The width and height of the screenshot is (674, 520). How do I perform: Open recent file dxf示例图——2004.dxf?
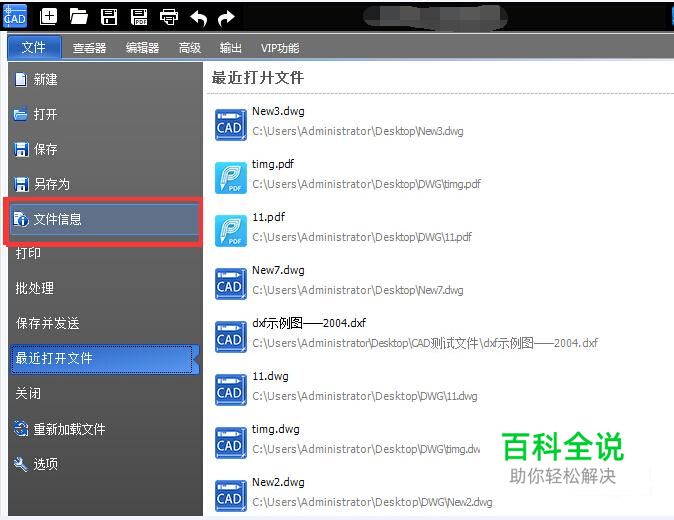tap(309, 323)
